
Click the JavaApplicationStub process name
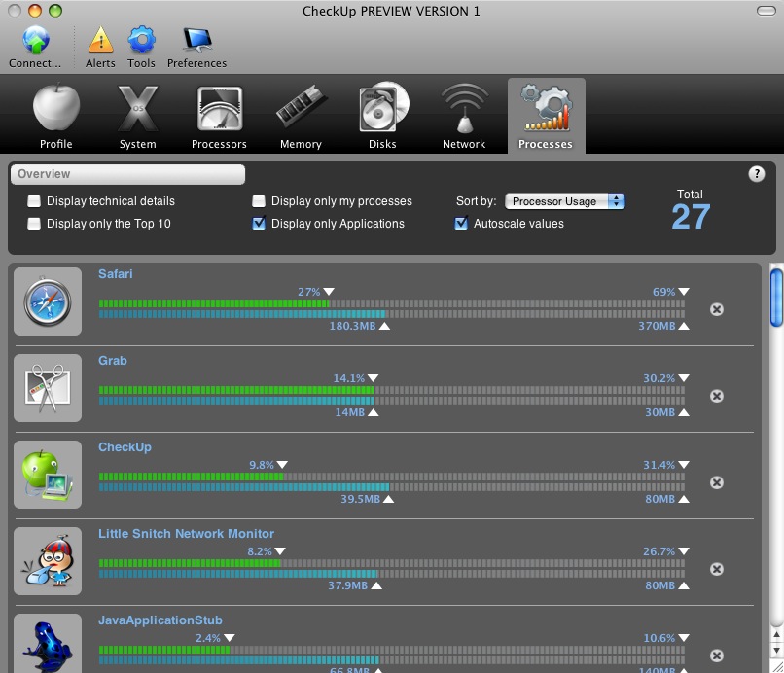[x=160, y=620]
